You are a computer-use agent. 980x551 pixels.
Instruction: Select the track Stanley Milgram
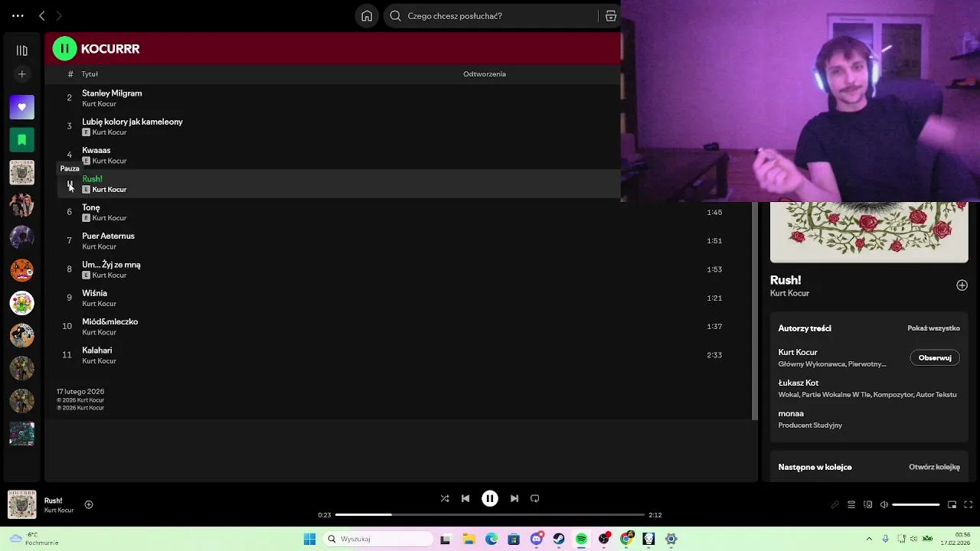click(112, 93)
